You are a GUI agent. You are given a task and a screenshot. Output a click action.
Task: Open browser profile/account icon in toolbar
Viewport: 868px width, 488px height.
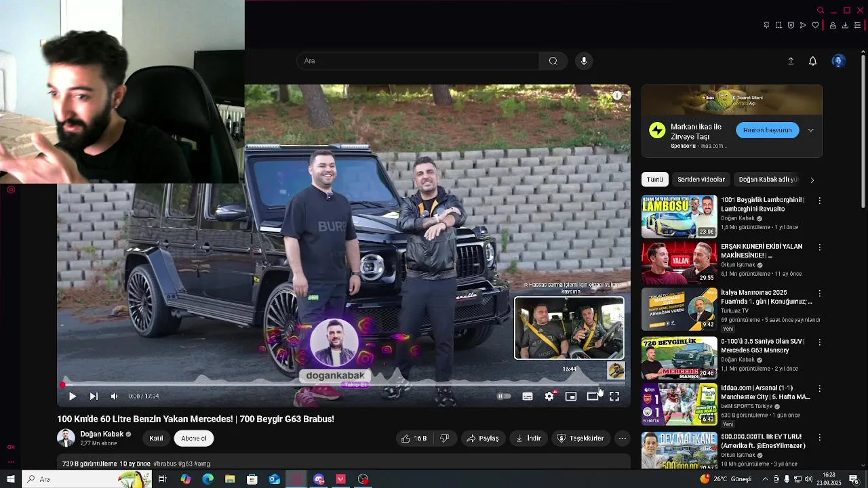coord(833,25)
